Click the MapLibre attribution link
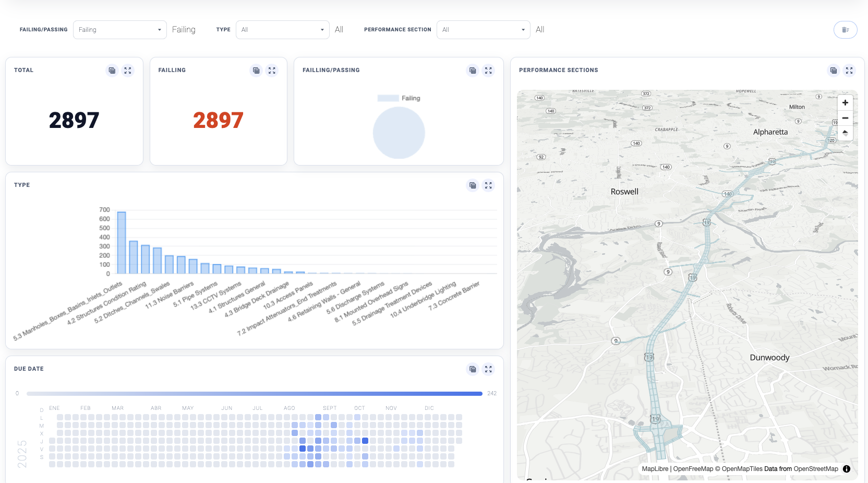Image resolution: width=868 pixels, height=483 pixels. pyautogui.click(x=655, y=469)
